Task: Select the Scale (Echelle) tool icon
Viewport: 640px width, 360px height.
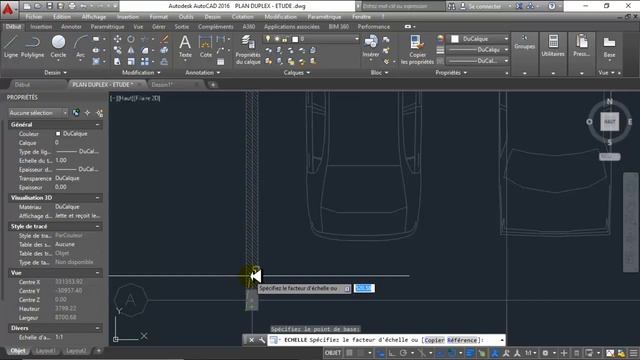Action: pos(131,62)
